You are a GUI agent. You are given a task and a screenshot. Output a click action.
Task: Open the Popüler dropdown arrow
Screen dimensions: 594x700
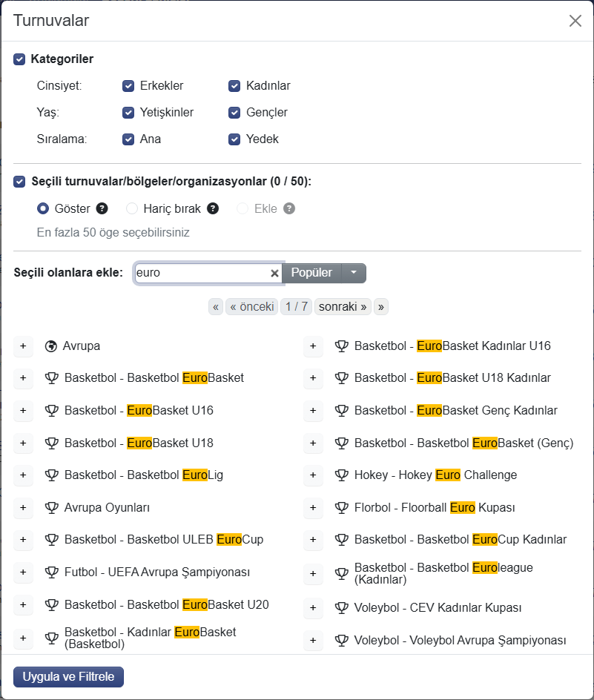pos(354,273)
